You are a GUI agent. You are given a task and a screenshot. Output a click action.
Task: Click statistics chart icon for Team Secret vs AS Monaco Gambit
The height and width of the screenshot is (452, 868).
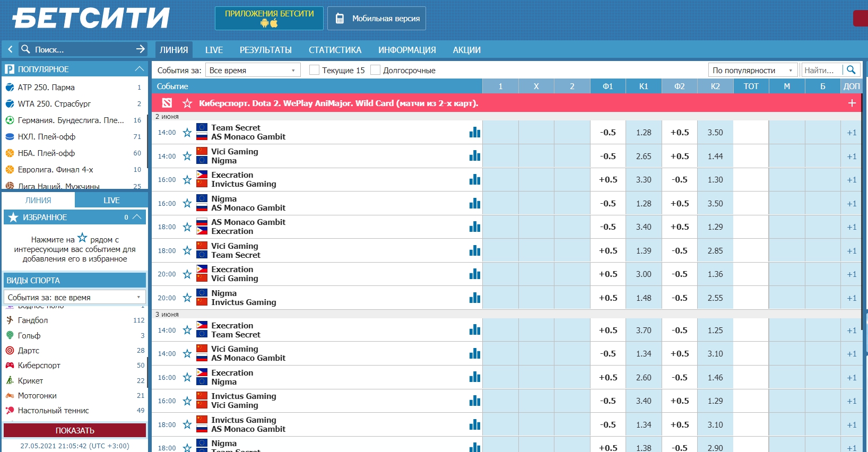(474, 133)
